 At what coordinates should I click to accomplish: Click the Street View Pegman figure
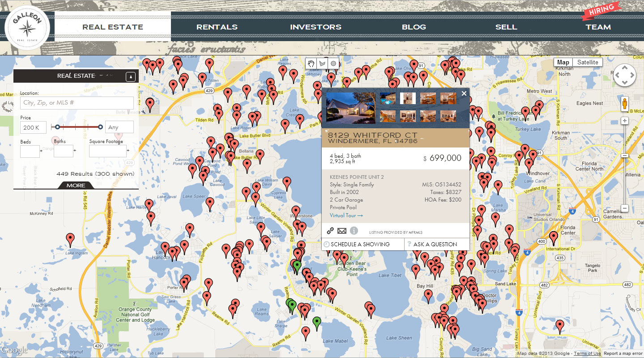click(x=624, y=103)
